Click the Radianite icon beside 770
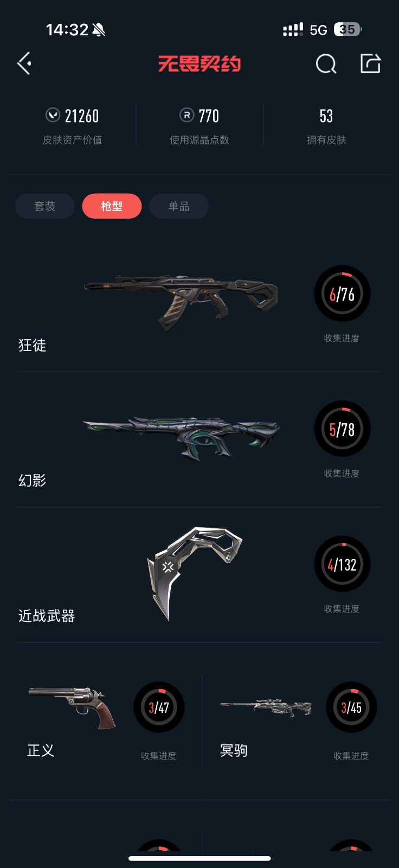This screenshot has width=399, height=868. coord(186,115)
